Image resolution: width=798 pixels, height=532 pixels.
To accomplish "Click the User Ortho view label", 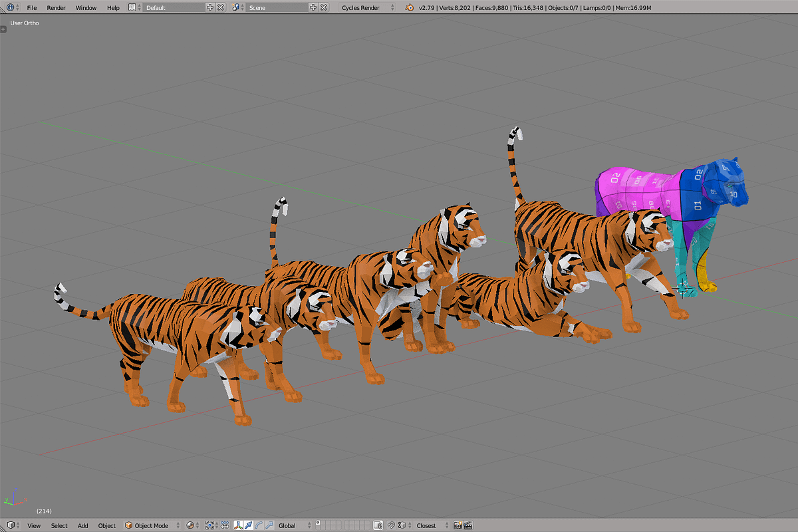I will [x=25, y=23].
